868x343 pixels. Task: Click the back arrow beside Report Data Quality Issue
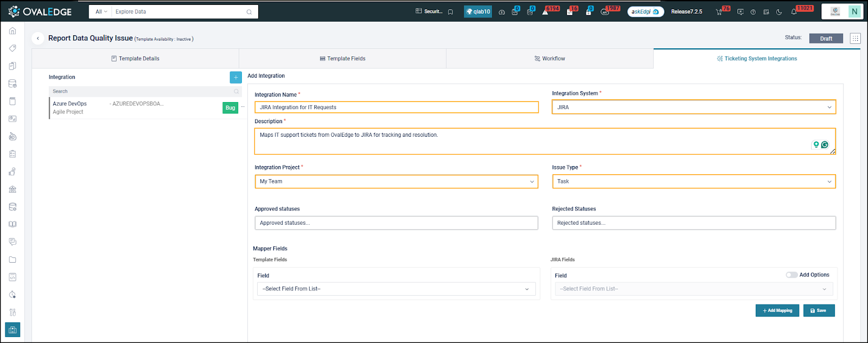37,39
